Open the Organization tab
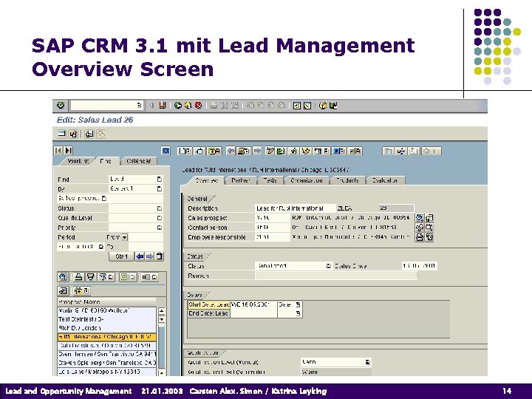 pos(307,180)
